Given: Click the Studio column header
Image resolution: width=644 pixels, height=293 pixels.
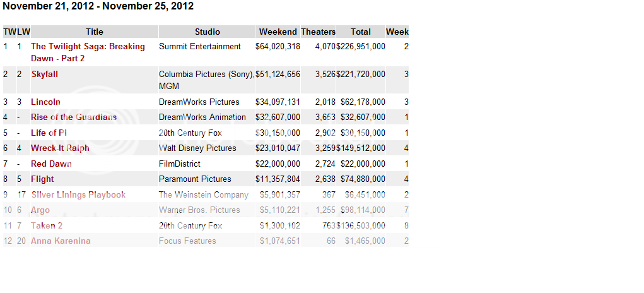Looking at the screenshot, I should 208,32.
